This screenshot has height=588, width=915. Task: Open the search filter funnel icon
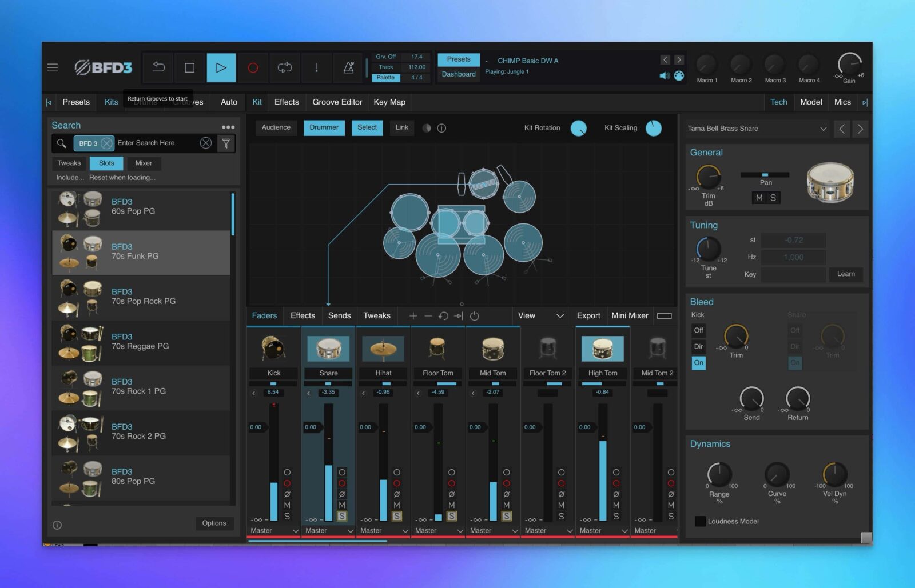[x=226, y=143]
